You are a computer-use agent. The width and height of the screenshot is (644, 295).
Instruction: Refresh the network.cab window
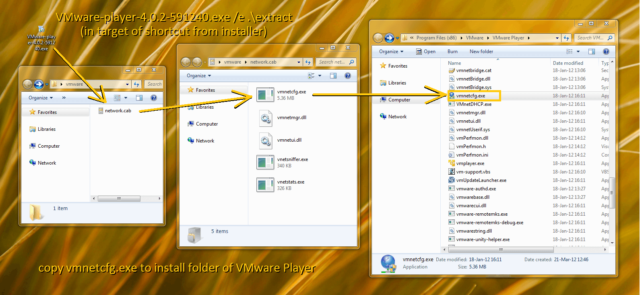[308, 62]
